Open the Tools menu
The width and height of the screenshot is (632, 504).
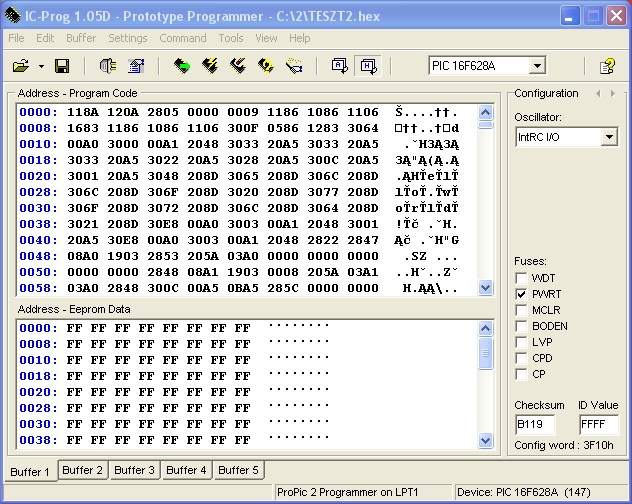[231, 38]
